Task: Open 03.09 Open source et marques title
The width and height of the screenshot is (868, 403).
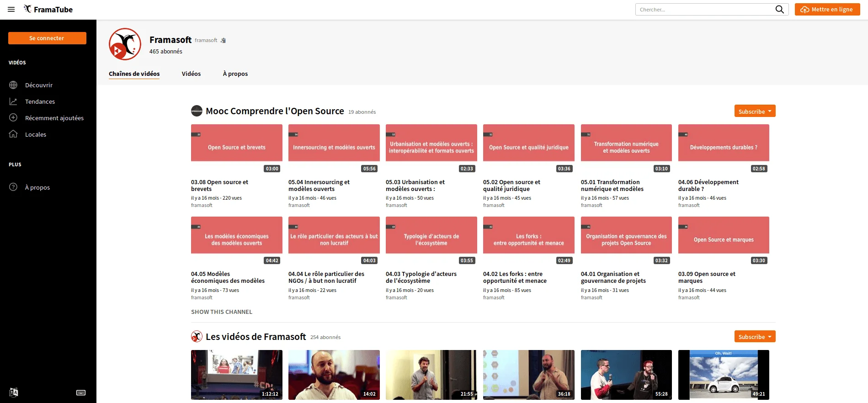Action: (x=707, y=277)
